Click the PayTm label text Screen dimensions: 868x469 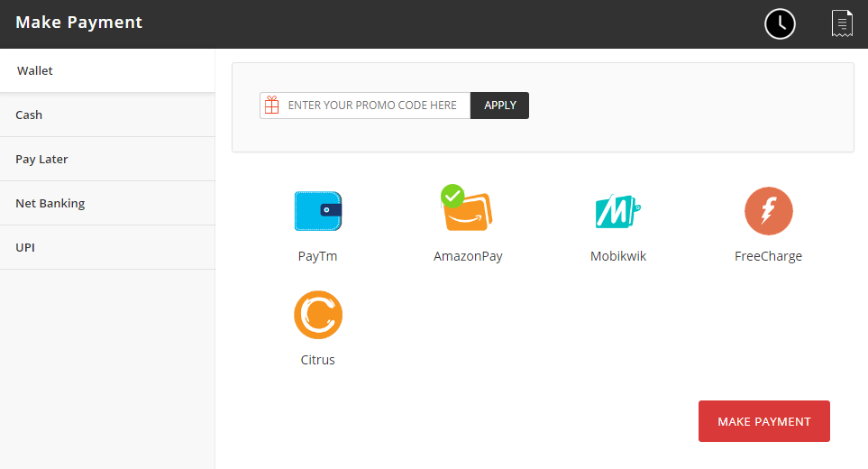pos(318,256)
